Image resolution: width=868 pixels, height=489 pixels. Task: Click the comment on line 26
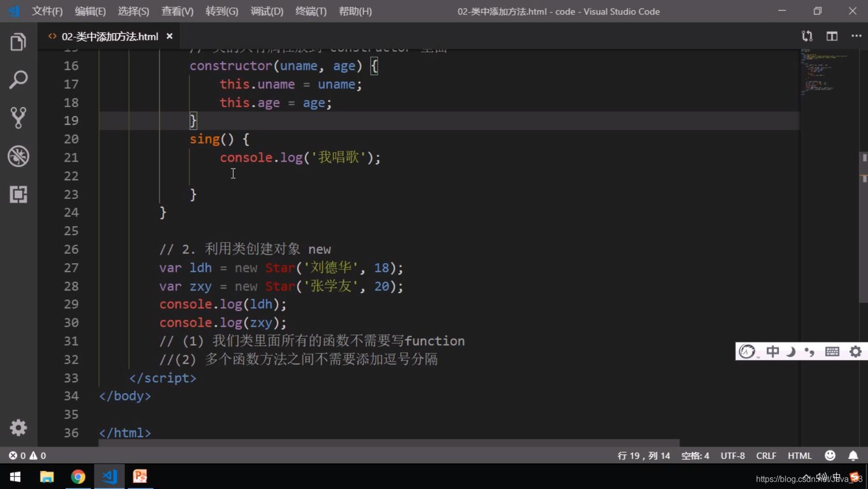245,249
